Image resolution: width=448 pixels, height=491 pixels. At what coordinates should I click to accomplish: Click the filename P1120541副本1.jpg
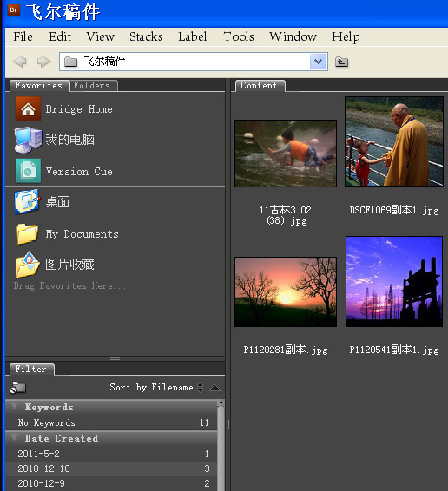[394, 350]
